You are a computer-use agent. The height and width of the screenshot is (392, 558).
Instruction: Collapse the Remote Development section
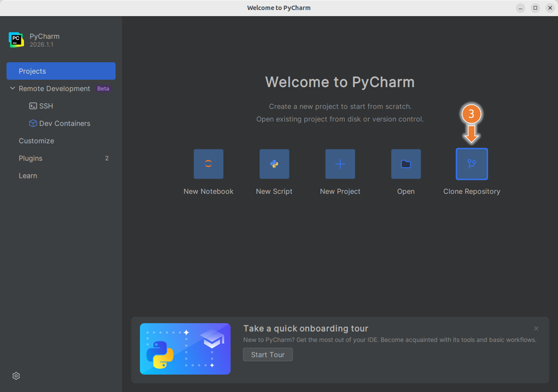pyautogui.click(x=13, y=89)
